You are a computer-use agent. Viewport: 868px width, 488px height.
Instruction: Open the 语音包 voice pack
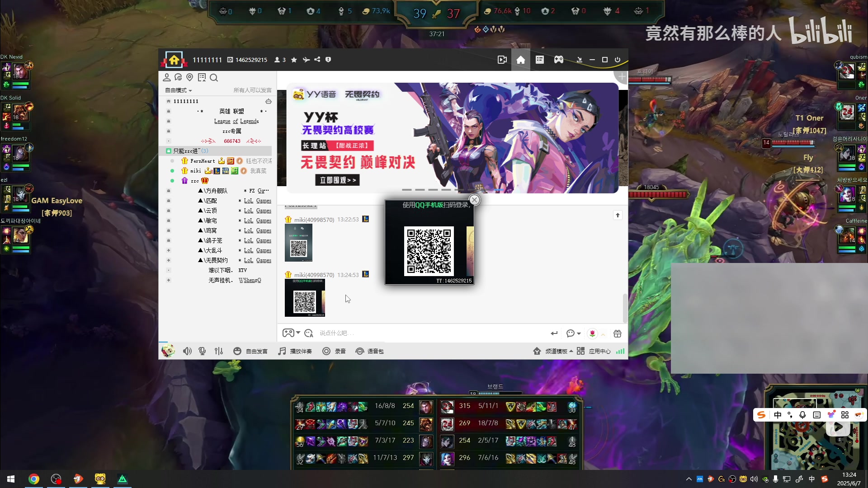369,351
